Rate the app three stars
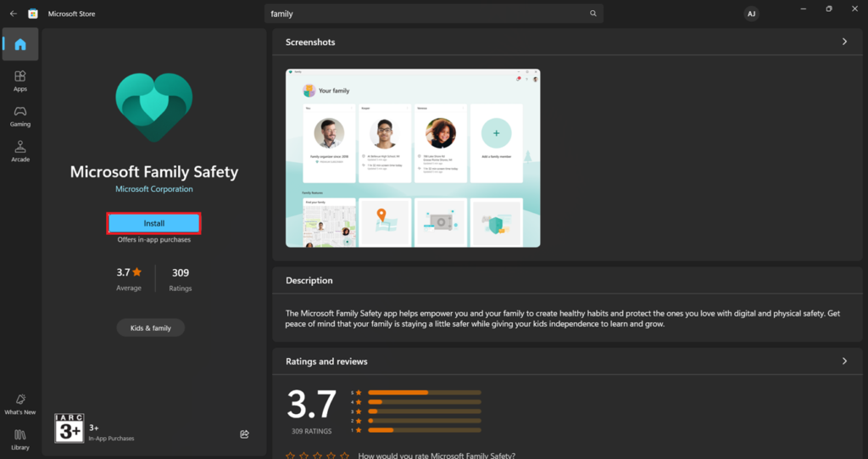This screenshot has height=459, width=868. pos(317,456)
